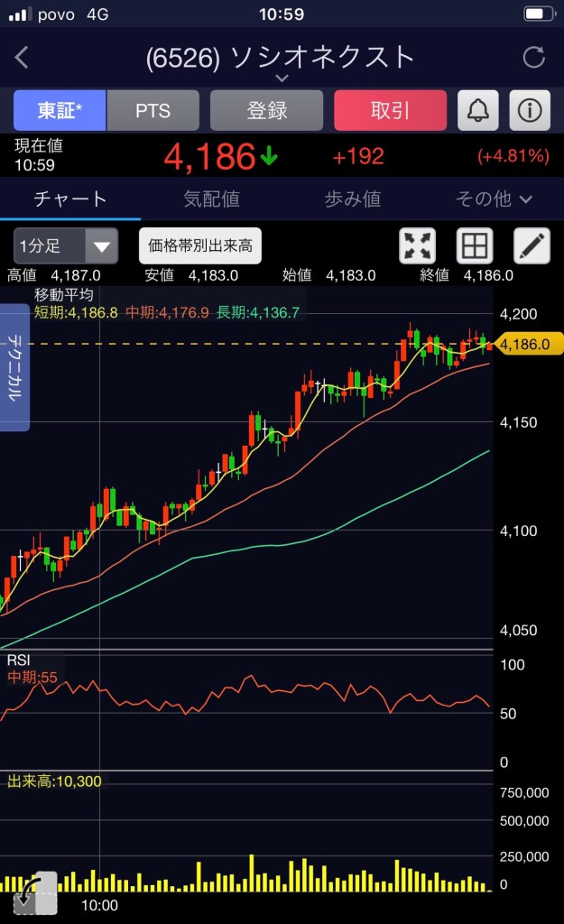Expand chart to fullscreen view
The height and width of the screenshot is (924, 564).
[417, 245]
